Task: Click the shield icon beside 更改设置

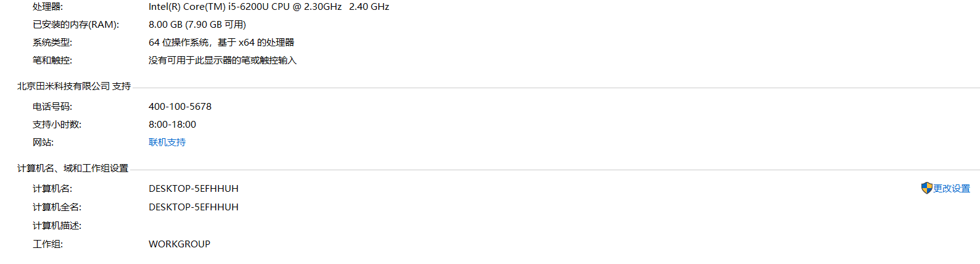Action: click(926, 188)
